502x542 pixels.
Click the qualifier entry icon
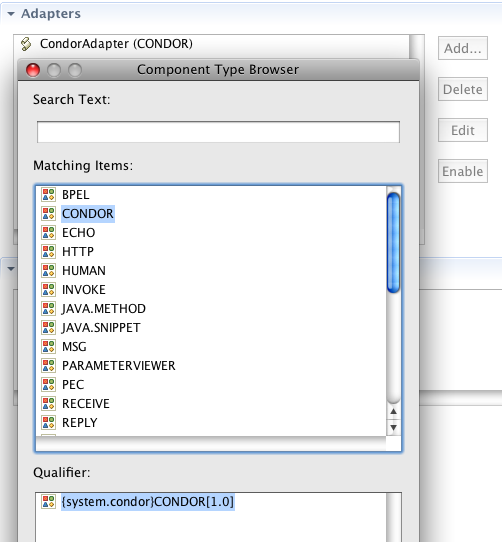coord(48,502)
